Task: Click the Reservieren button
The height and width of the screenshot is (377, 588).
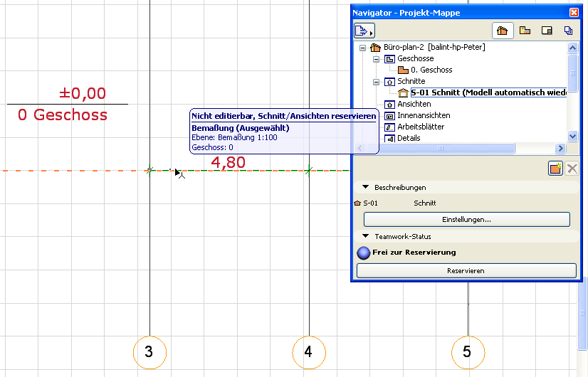Action: point(466,270)
